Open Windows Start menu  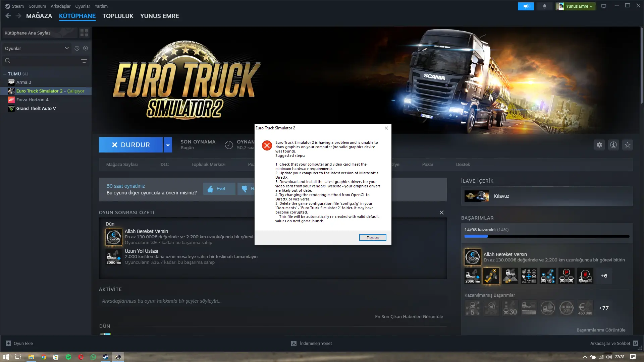point(6,357)
